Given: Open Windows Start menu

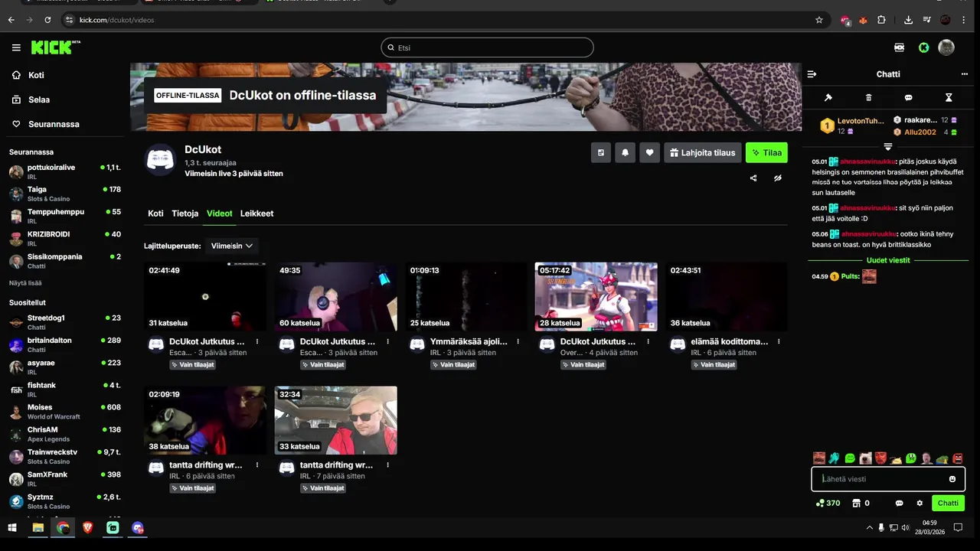Looking at the screenshot, I should coord(12,527).
